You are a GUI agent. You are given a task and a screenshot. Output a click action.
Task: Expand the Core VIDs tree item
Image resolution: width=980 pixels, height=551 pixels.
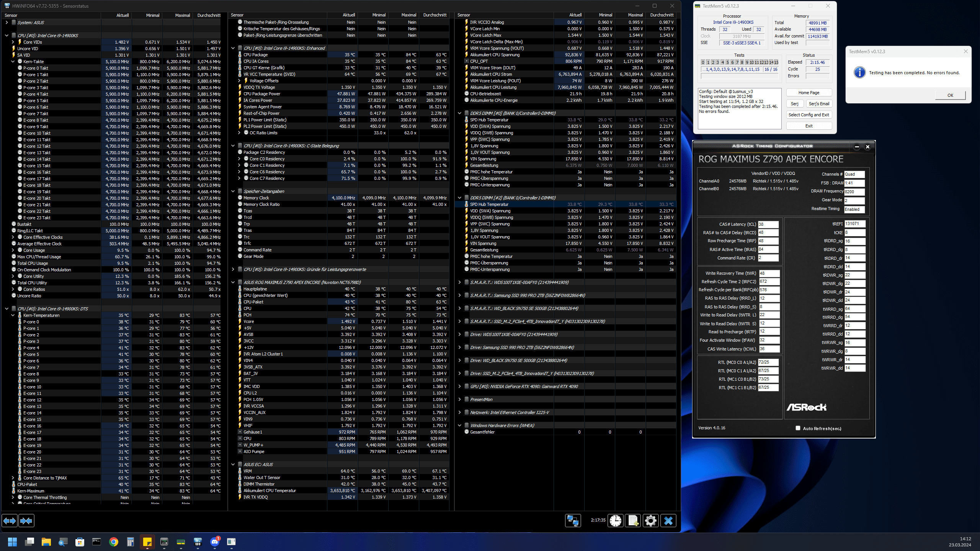[13, 42]
